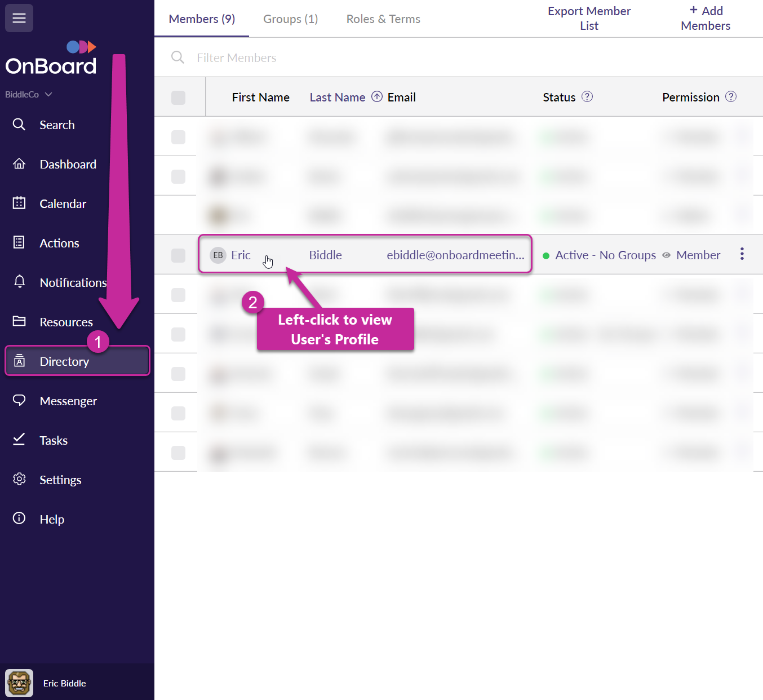Image resolution: width=763 pixels, height=700 pixels.
Task: Click the eye icon beside Member permission
Action: click(666, 255)
